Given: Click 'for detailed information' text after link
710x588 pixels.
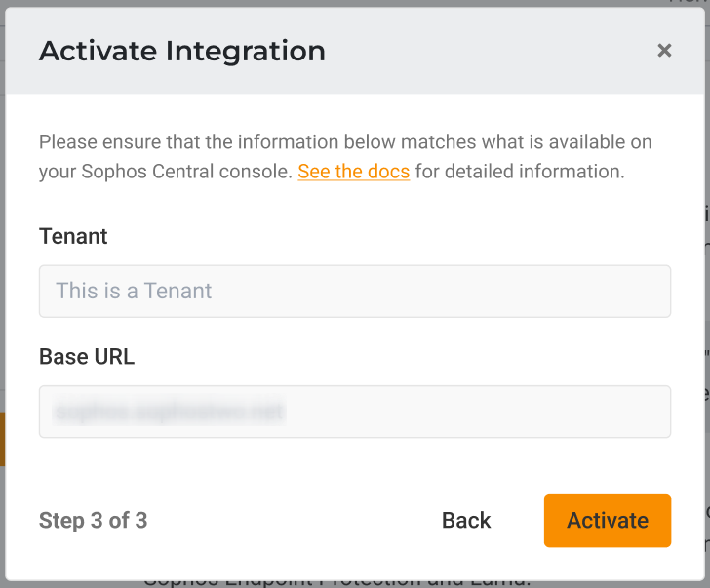Looking at the screenshot, I should point(519,172).
